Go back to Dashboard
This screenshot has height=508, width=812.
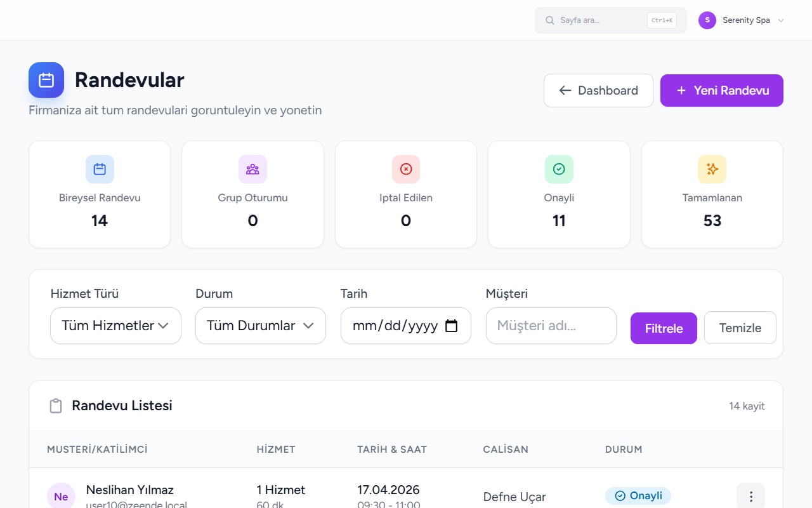[598, 90]
